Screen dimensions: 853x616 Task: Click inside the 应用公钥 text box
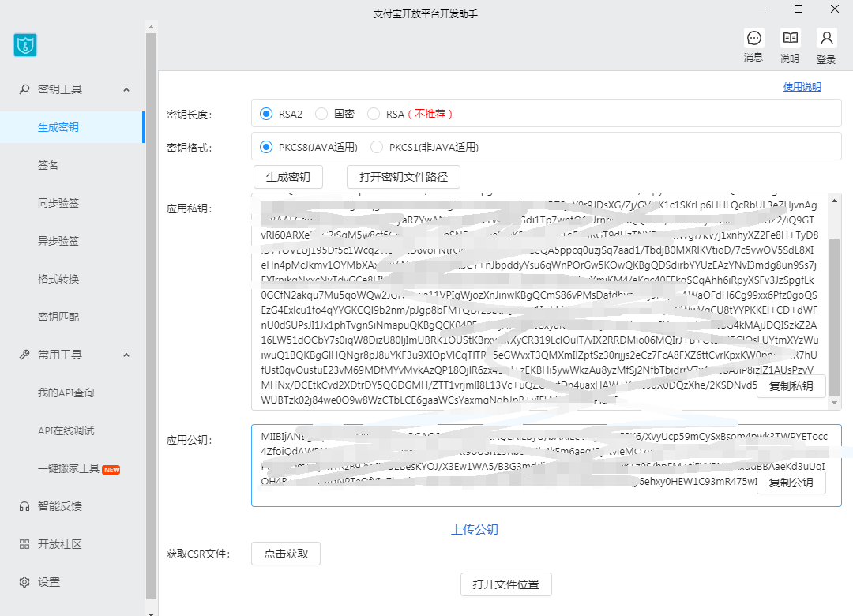coord(547,466)
